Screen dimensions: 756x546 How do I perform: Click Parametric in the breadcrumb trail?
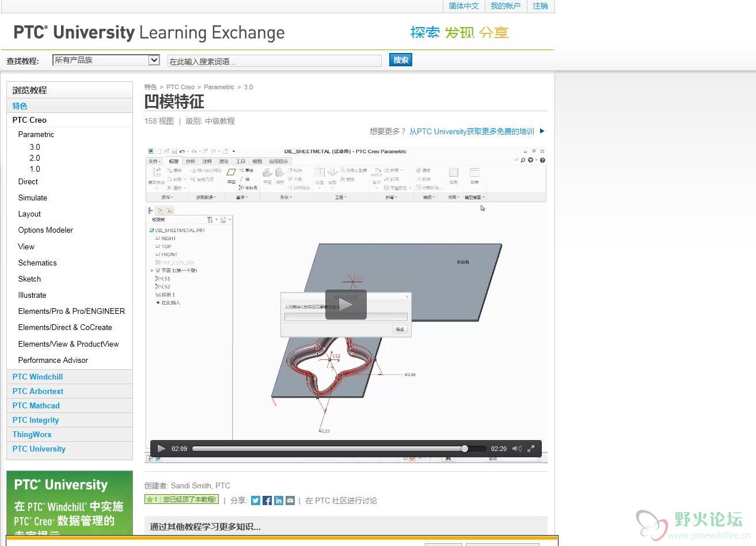(x=219, y=87)
